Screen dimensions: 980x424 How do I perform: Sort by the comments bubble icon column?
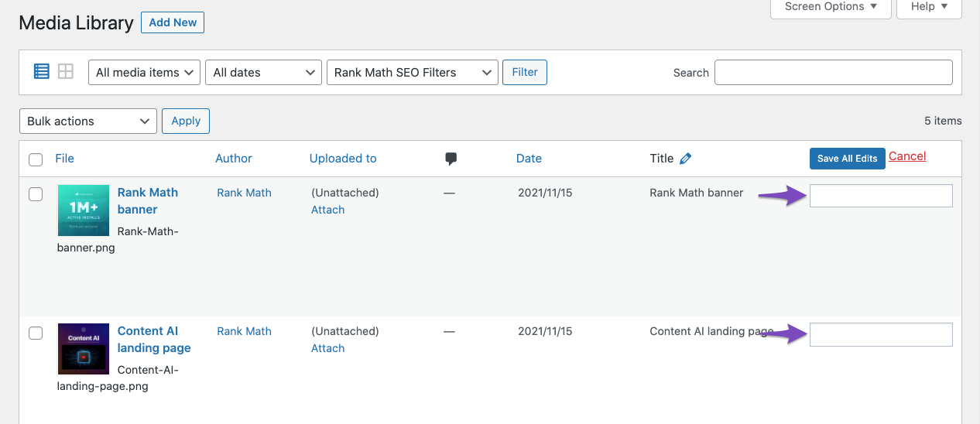point(451,159)
